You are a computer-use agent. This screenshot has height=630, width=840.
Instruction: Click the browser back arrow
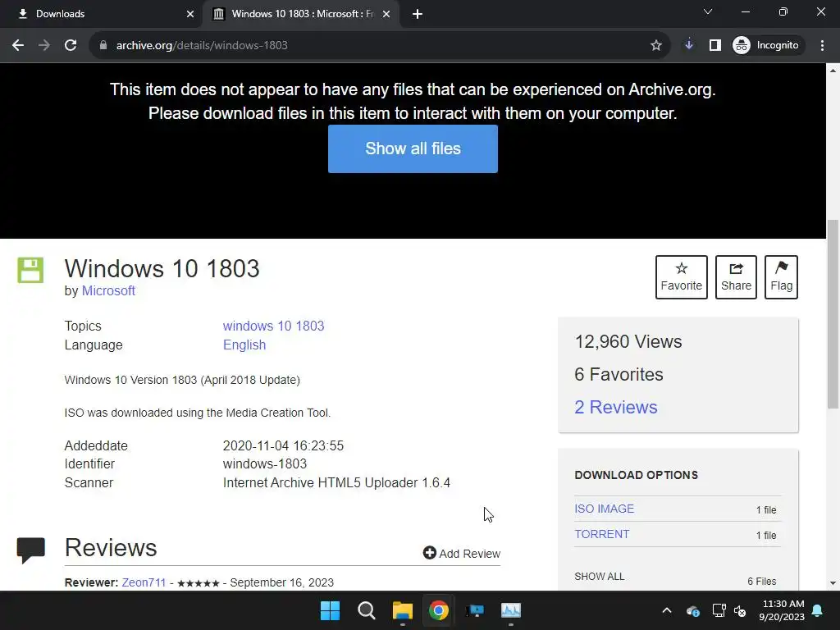18,46
